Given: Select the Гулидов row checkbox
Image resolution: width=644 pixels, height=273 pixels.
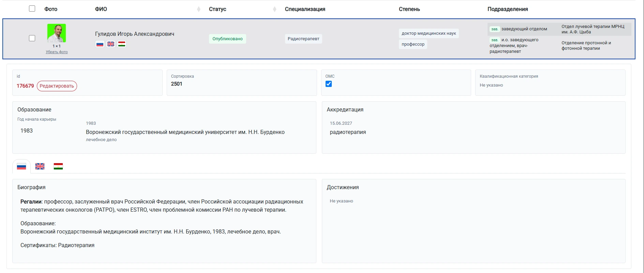Looking at the screenshot, I should pyautogui.click(x=32, y=38).
